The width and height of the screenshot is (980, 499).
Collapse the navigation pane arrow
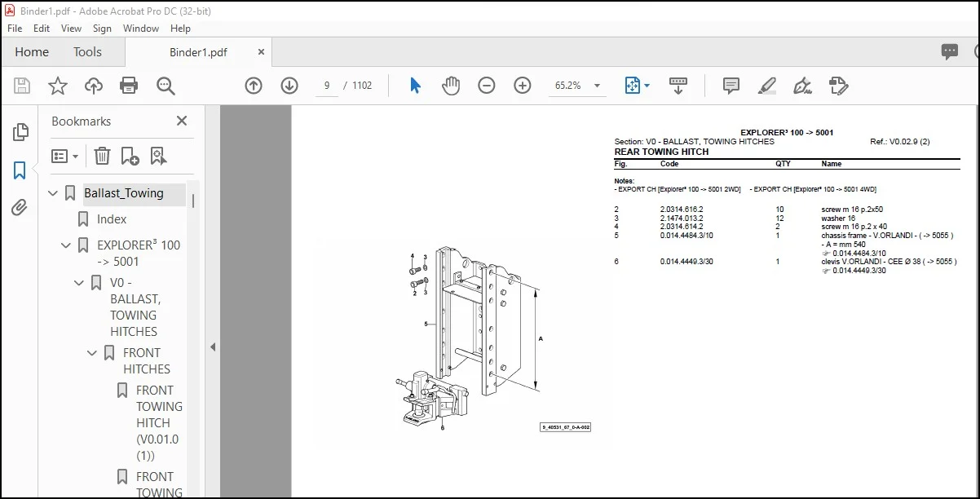click(x=213, y=347)
